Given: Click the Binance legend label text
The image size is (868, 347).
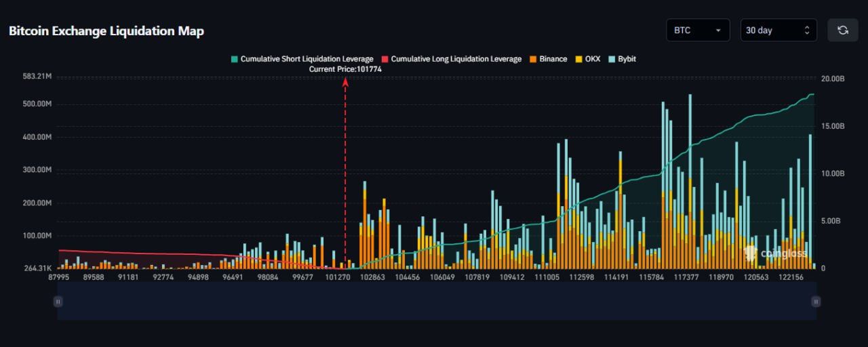Looking at the screenshot, I should tap(553, 59).
